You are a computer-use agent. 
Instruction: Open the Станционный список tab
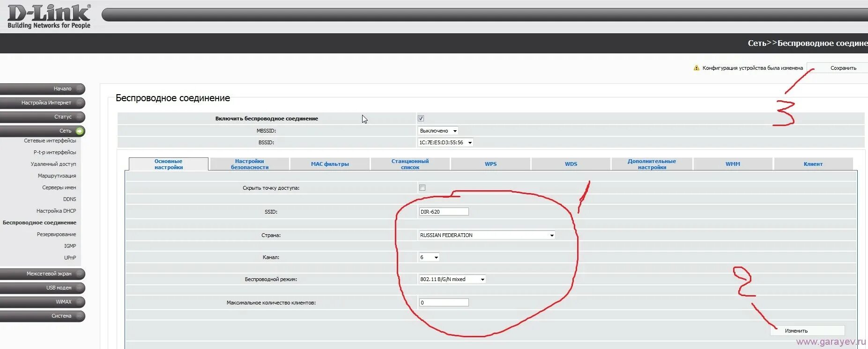pos(410,164)
